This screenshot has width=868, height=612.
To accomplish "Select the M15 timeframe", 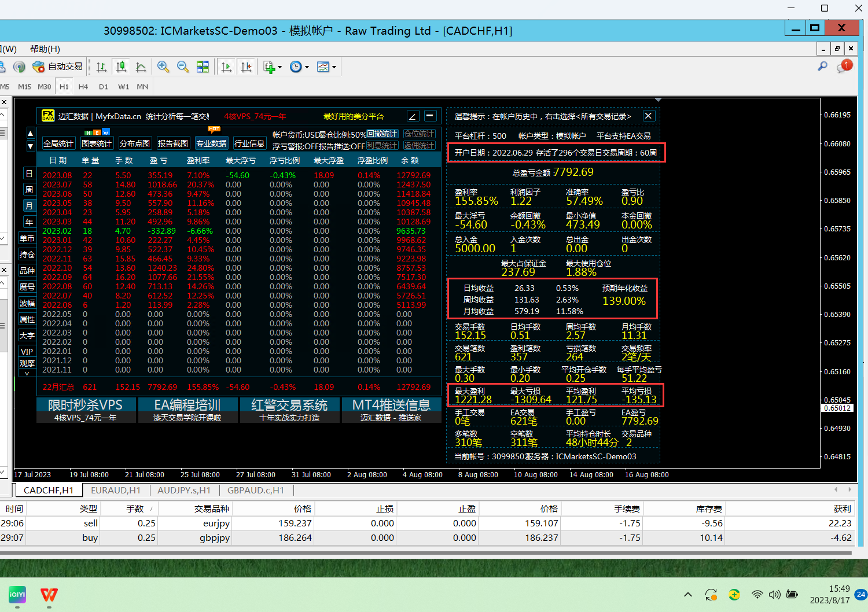I will pos(25,87).
